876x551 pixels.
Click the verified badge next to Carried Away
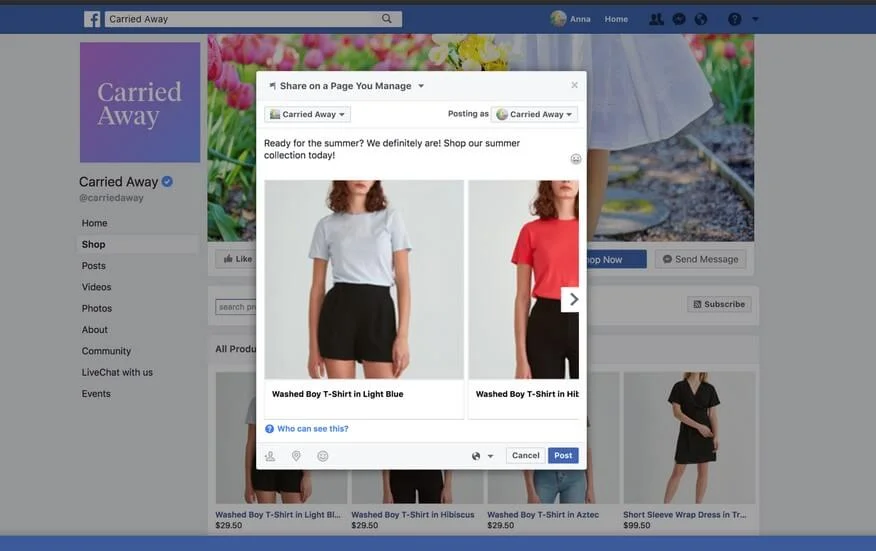tap(167, 181)
